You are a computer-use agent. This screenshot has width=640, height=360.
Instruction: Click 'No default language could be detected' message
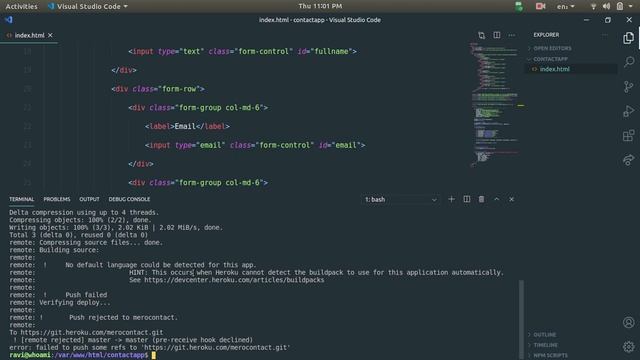pyautogui.click(x=160, y=265)
